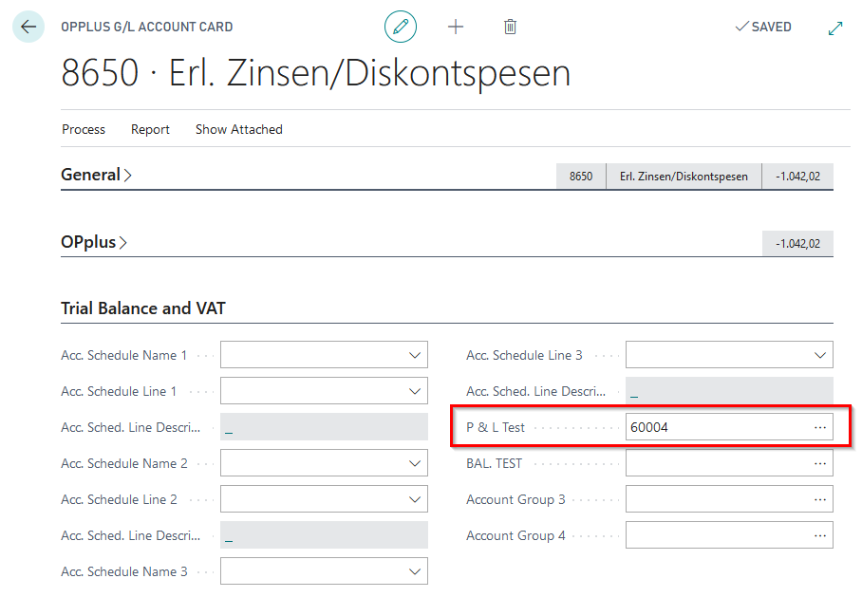Open the Acc. Schedule Line 1 dropdown
Image resolution: width=862 pixels, height=616 pixels.
coord(415,392)
